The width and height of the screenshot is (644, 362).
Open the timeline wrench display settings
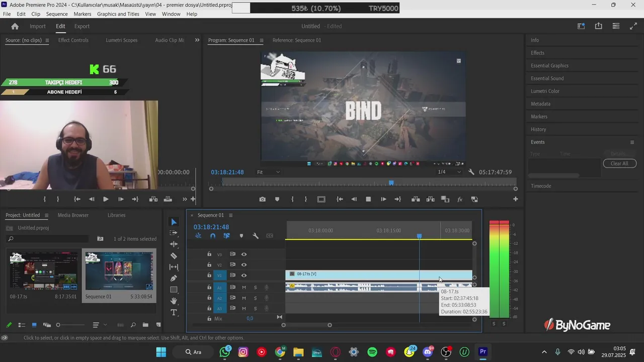(256, 236)
